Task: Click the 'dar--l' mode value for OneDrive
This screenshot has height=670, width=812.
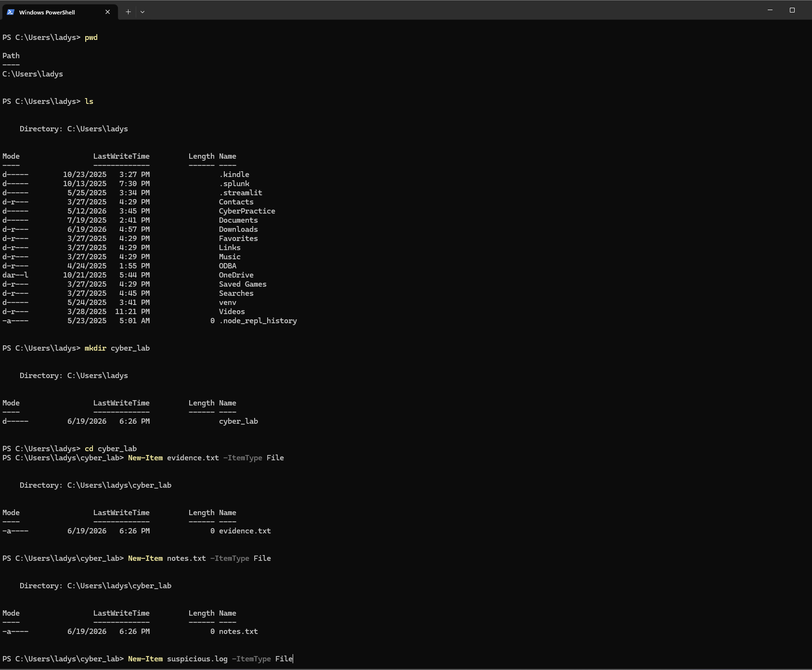Action: click(x=15, y=275)
